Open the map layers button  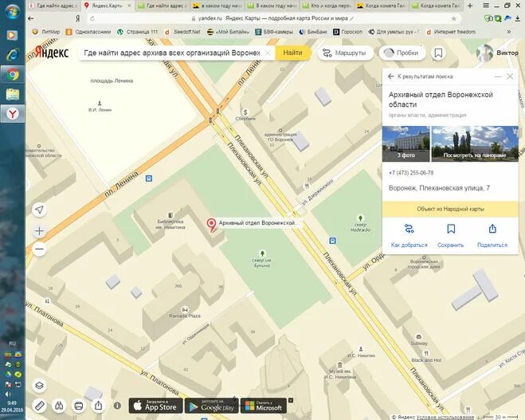(x=40, y=386)
